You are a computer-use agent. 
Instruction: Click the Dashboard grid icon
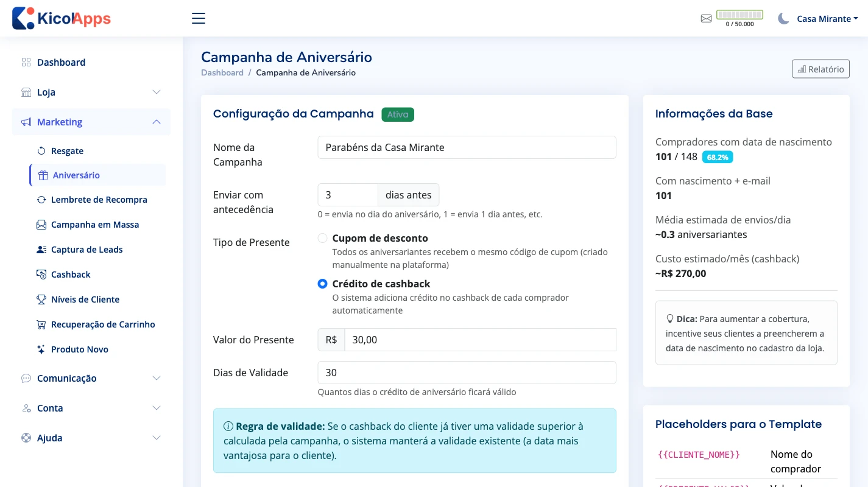[x=26, y=62]
